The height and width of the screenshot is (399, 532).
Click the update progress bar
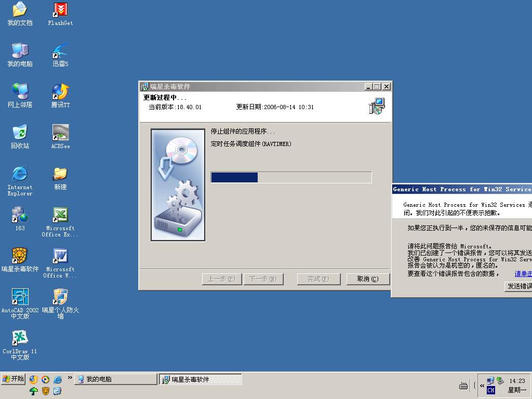tap(291, 178)
